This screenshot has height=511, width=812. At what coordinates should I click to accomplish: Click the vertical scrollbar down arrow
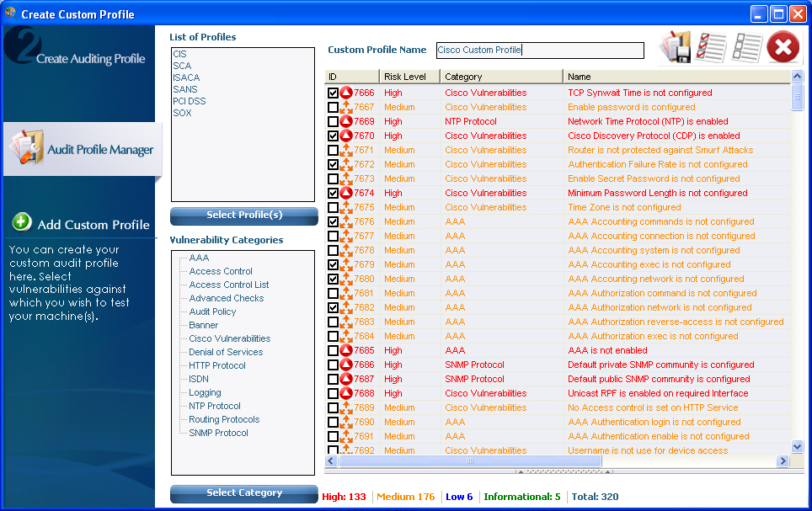797,446
